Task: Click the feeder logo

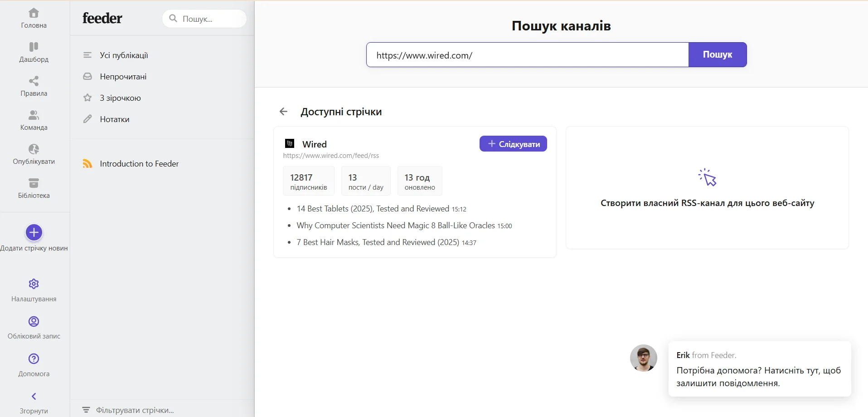Action: pyautogui.click(x=102, y=18)
